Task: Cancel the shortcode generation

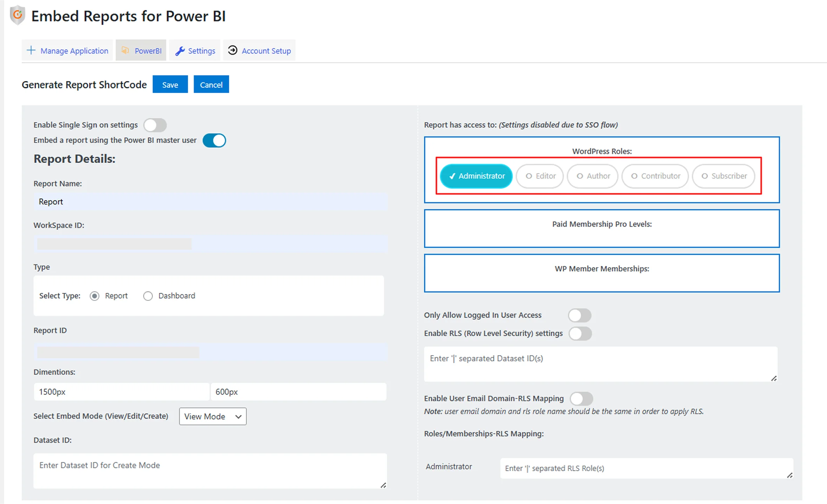Action: (211, 85)
